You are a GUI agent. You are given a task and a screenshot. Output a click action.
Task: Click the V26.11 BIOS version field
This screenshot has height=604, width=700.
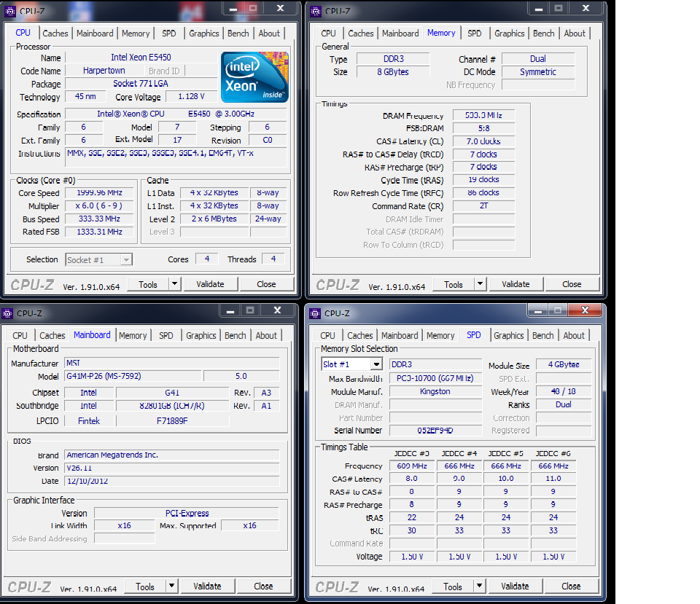click(172, 468)
